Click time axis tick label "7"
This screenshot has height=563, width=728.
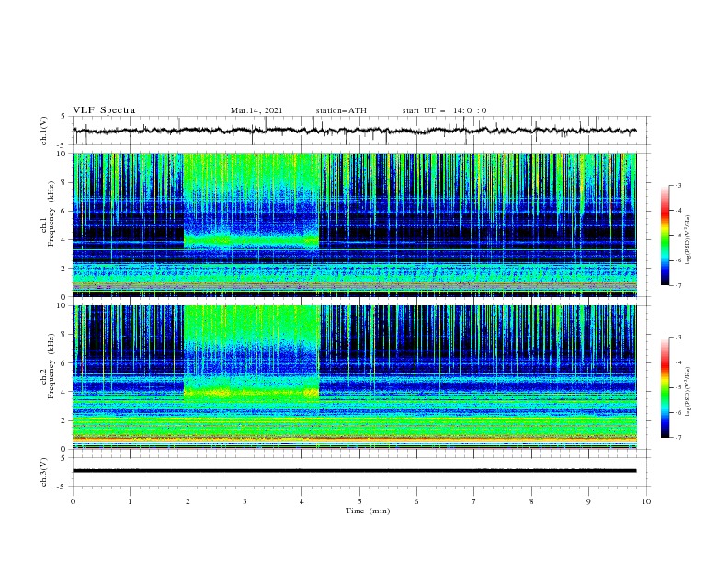474,501
